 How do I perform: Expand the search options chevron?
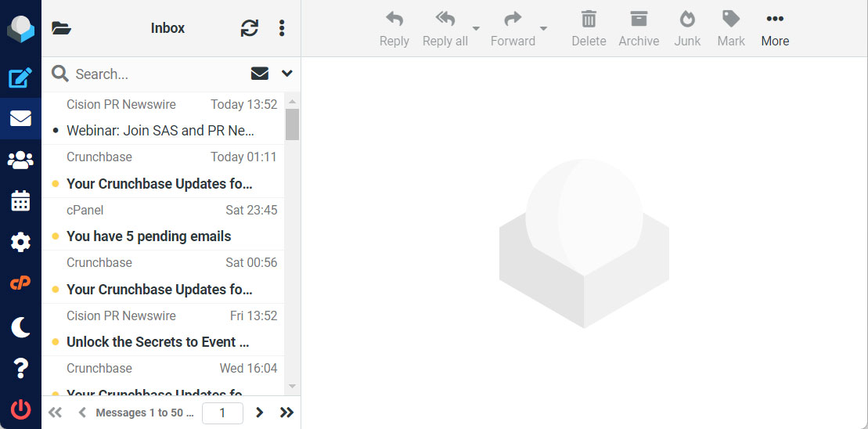point(287,74)
